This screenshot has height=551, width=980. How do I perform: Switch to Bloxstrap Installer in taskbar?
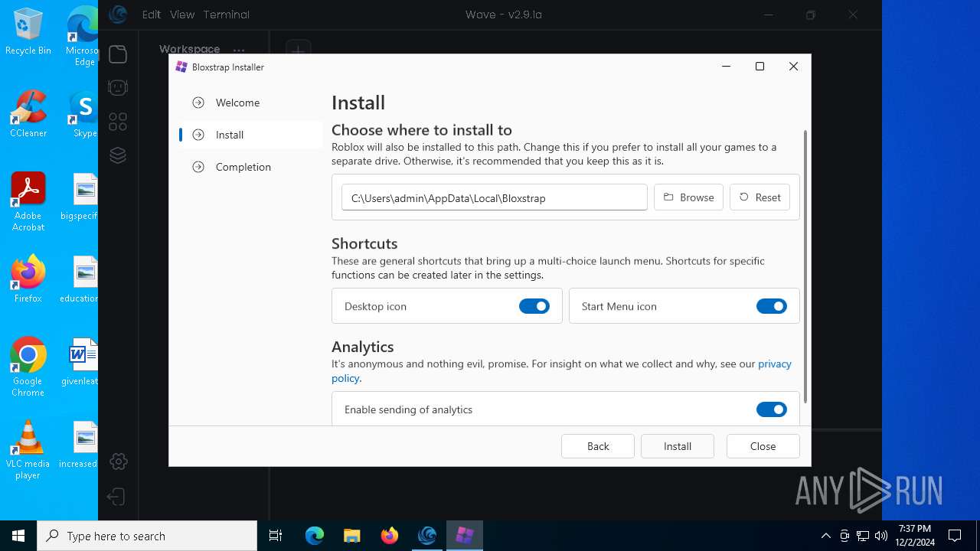click(x=465, y=536)
